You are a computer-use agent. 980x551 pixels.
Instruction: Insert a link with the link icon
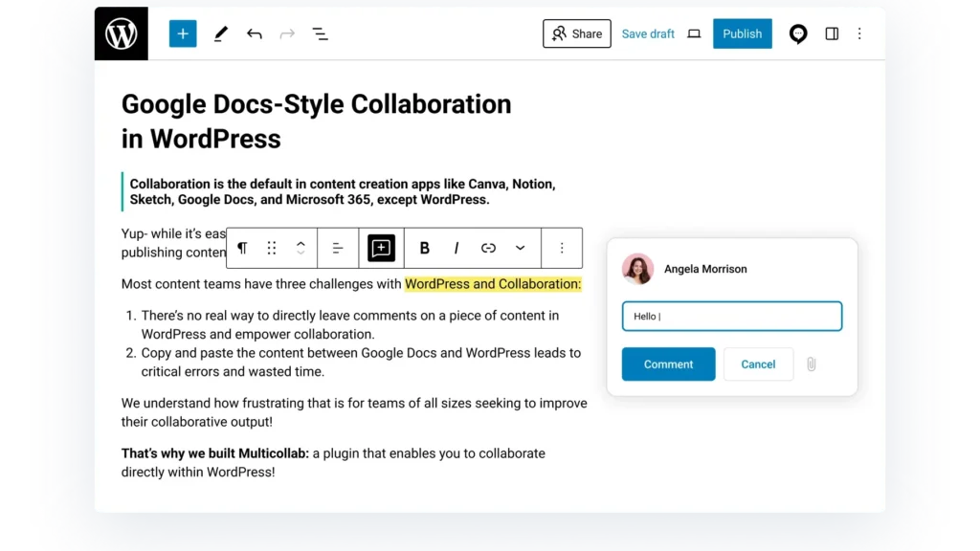[x=488, y=248]
